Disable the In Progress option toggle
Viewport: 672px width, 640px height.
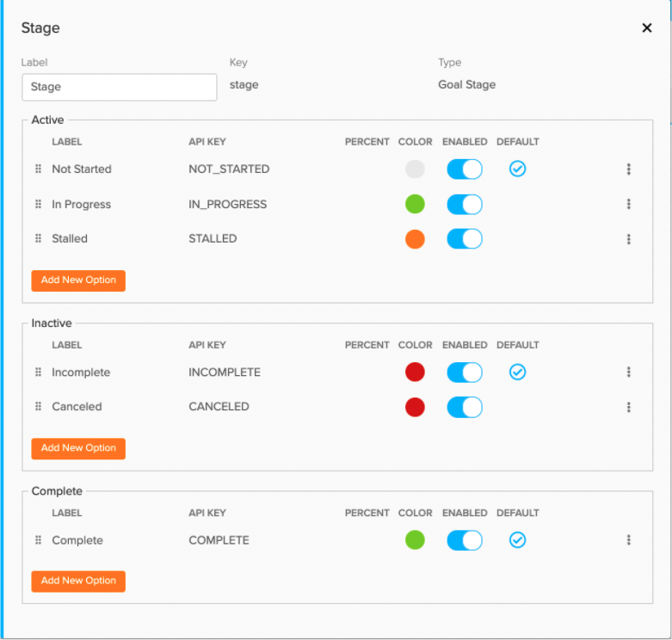[x=465, y=205]
